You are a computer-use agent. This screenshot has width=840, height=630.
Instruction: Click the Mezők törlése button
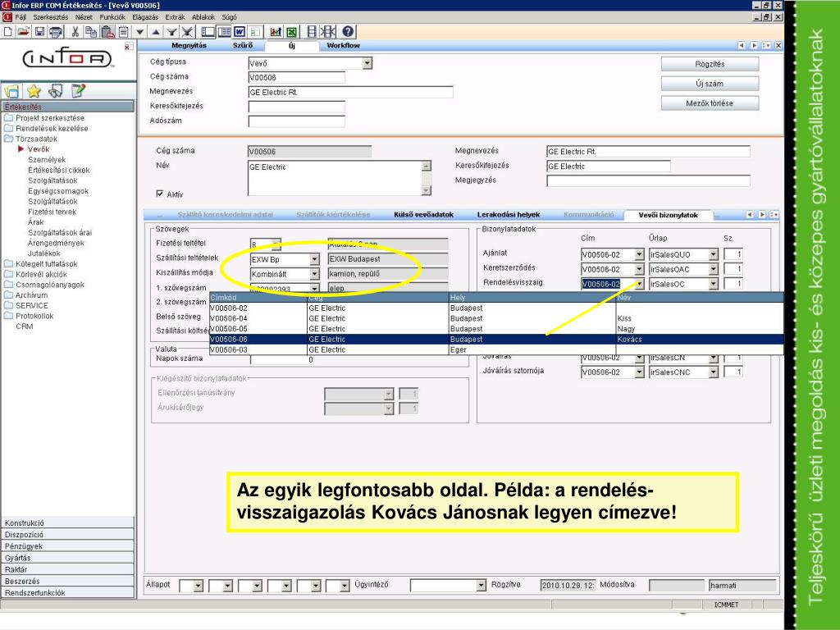710,103
